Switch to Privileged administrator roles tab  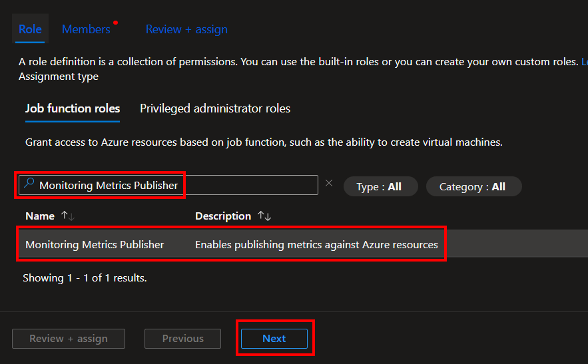(x=214, y=108)
